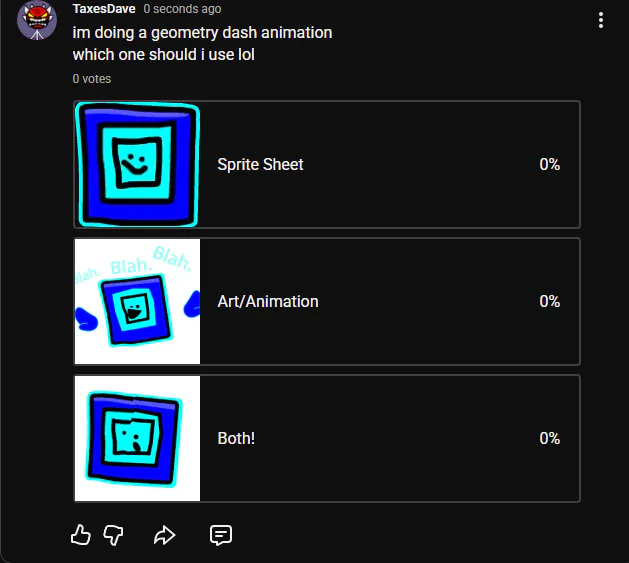The width and height of the screenshot is (629, 563).
Task: Like the TaxesDave poll post
Action: click(x=81, y=535)
